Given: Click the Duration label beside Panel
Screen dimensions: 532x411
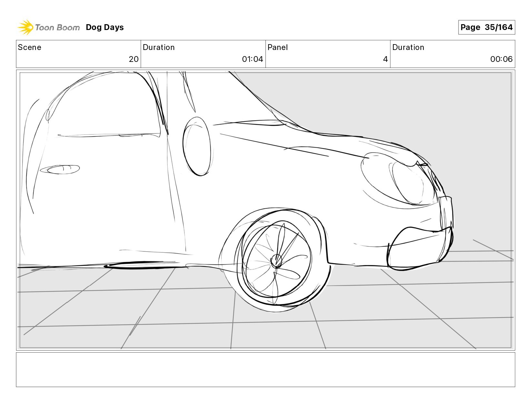Looking at the screenshot, I should (408, 47).
